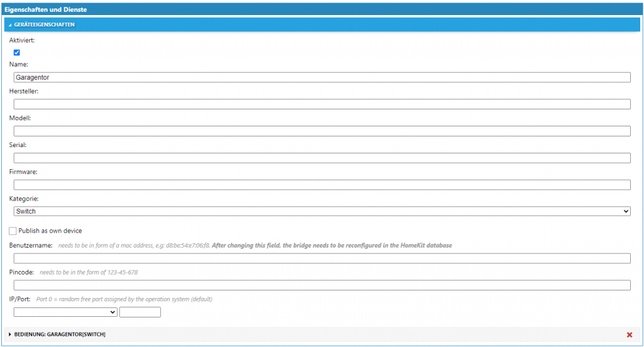644x347 pixels.
Task: Focus the Firmware text field
Action: [322, 185]
